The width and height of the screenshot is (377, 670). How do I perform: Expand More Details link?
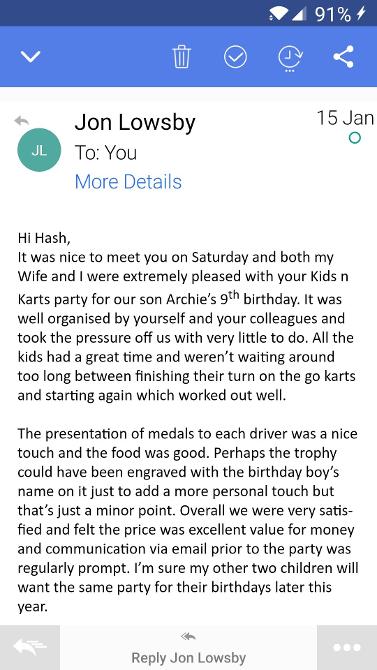pos(128,182)
